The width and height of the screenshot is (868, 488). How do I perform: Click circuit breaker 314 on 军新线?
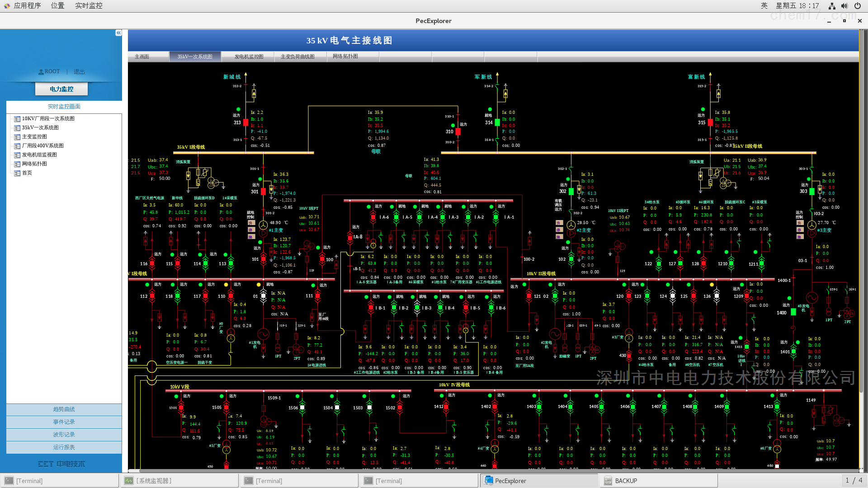[497, 122]
